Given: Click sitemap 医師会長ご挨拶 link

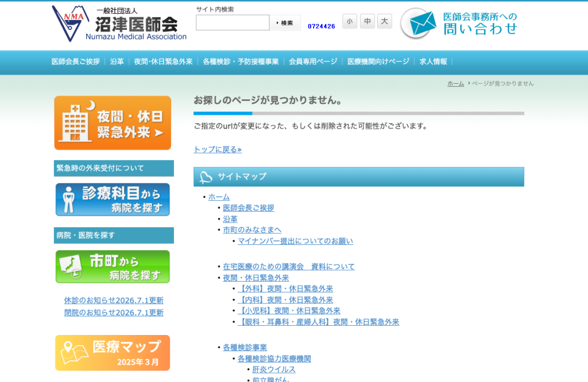Looking at the screenshot, I should [249, 208].
